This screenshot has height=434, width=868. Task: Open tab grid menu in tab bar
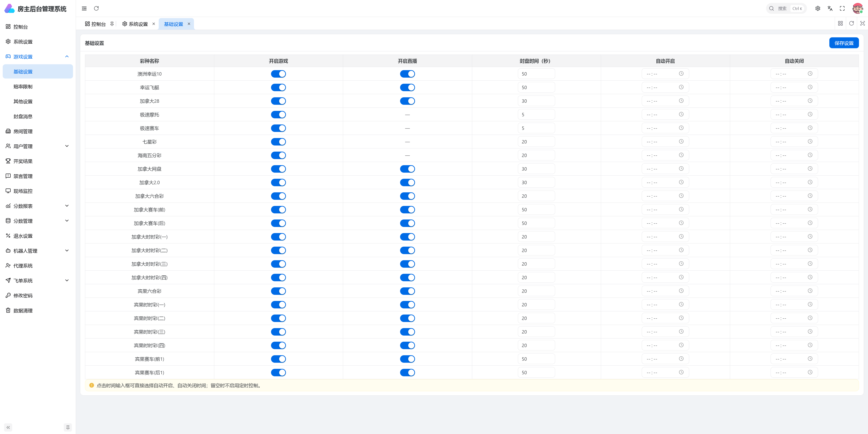840,23
